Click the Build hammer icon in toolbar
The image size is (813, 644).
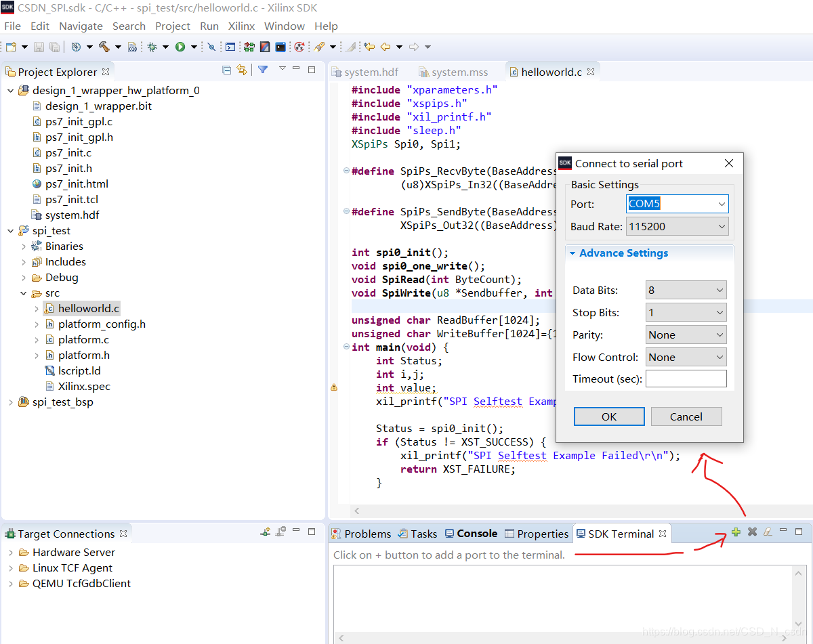[104, 47]
